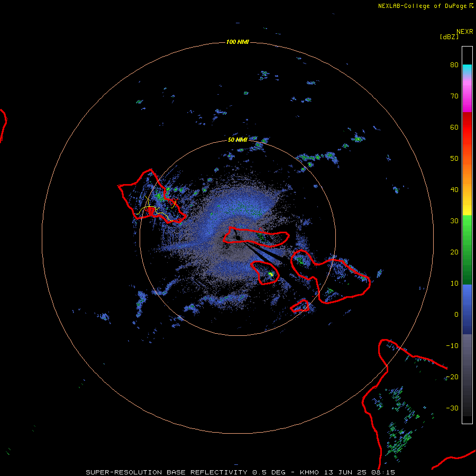Click the 80 dBZ scale value

(x=454, y=65)
